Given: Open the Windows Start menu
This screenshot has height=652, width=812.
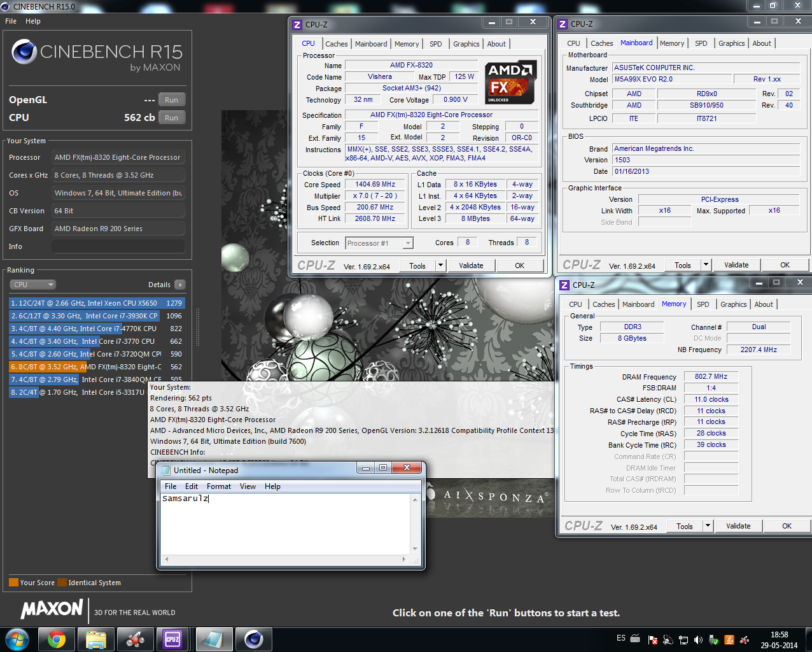Looking at the screenshot, I should (17, 639).
